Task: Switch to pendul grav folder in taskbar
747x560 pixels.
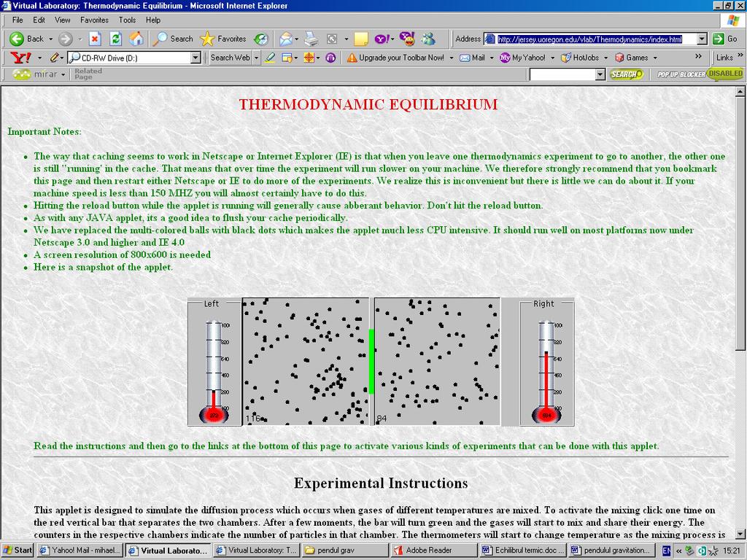Action: (345, 550)
